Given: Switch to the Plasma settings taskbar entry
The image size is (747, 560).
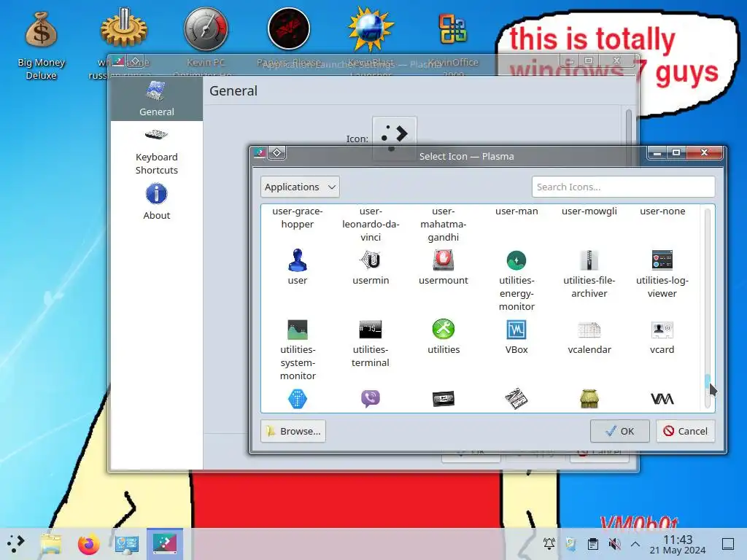Looking at the screenshot, I should [164, 543].
